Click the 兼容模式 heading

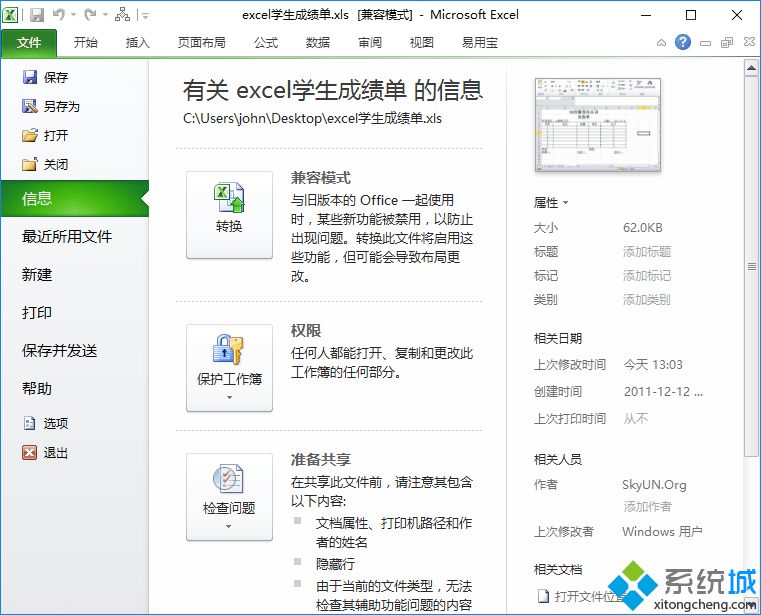[x=320, y=178]
